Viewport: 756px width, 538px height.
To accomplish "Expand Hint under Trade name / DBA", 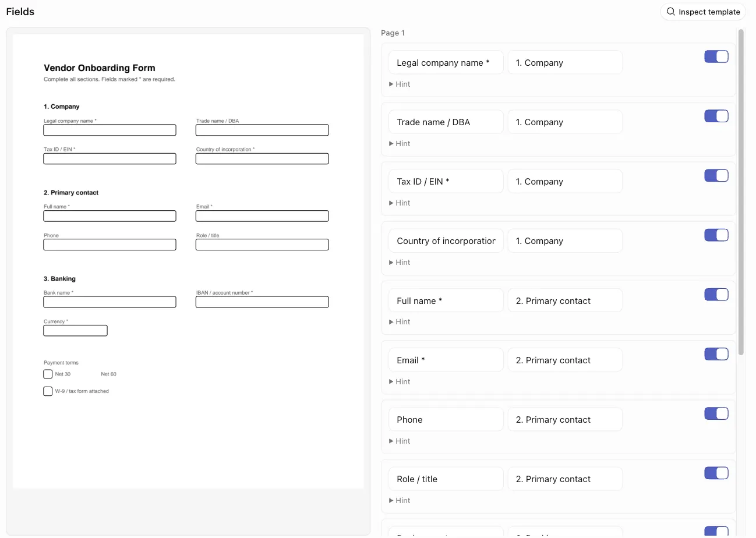I will pos(400,143).
